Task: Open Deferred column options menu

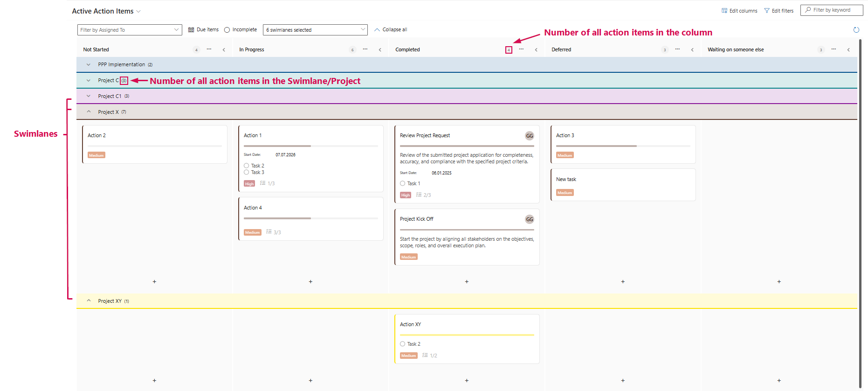Action: (x=677, y=49)
